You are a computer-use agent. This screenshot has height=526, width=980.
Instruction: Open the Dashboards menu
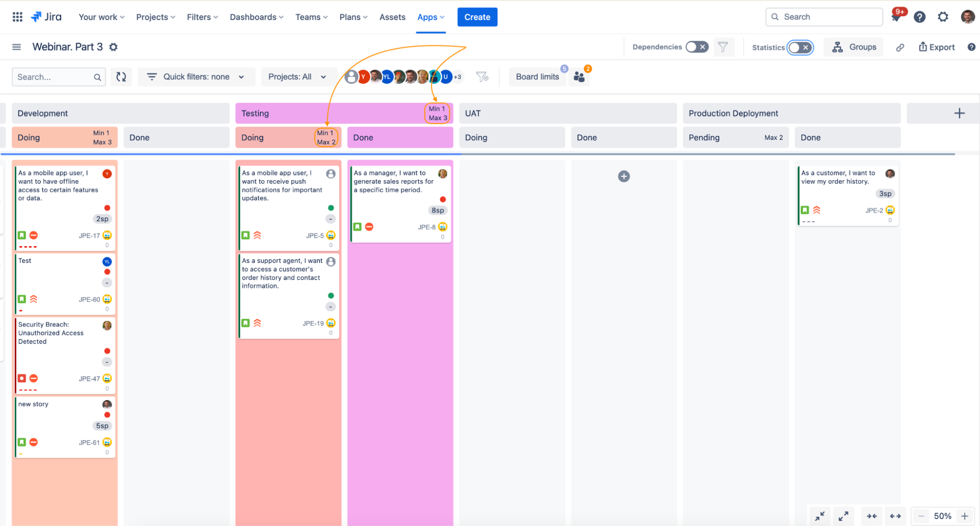[x=256, y=17]
